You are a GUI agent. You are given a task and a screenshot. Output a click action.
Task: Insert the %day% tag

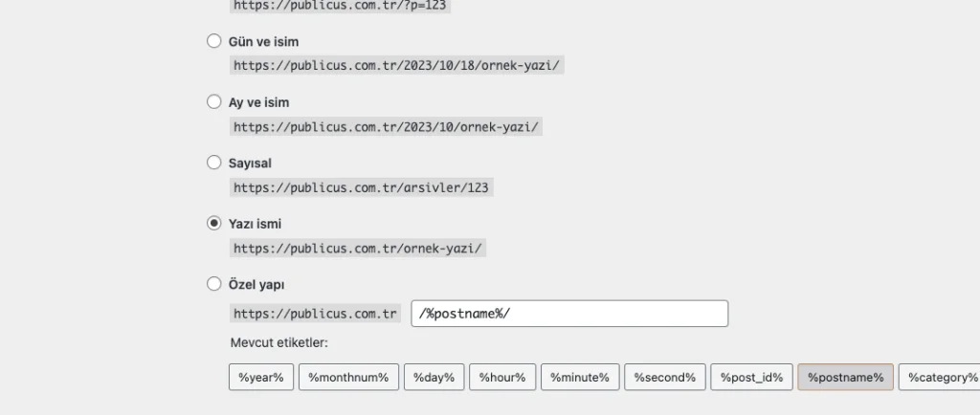pyautogui.click(x=434, y=377)
